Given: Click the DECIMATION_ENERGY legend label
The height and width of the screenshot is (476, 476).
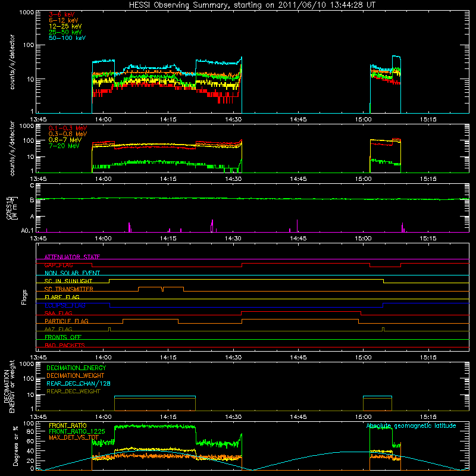Looking at the screenshot, I should tap(76, 368).
